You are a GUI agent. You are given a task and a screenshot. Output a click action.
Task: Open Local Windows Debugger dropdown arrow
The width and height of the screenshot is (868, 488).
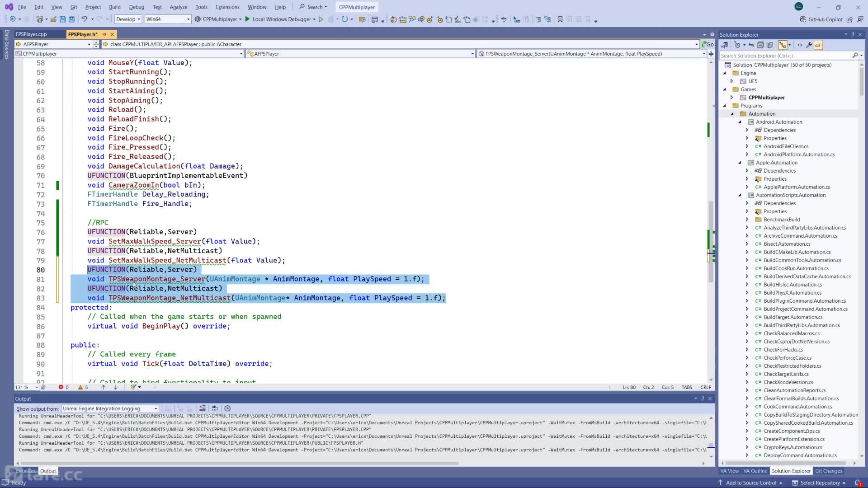tap(314, 19)
